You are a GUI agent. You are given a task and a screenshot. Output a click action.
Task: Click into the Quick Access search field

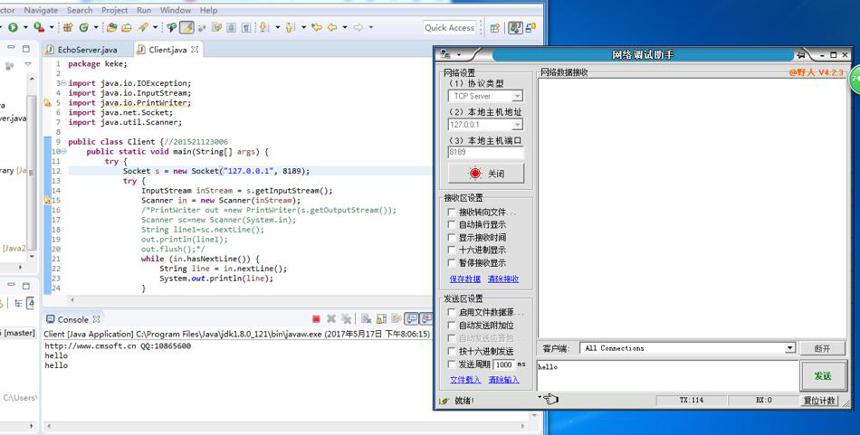pyautogui.click(x=449, y=27)
